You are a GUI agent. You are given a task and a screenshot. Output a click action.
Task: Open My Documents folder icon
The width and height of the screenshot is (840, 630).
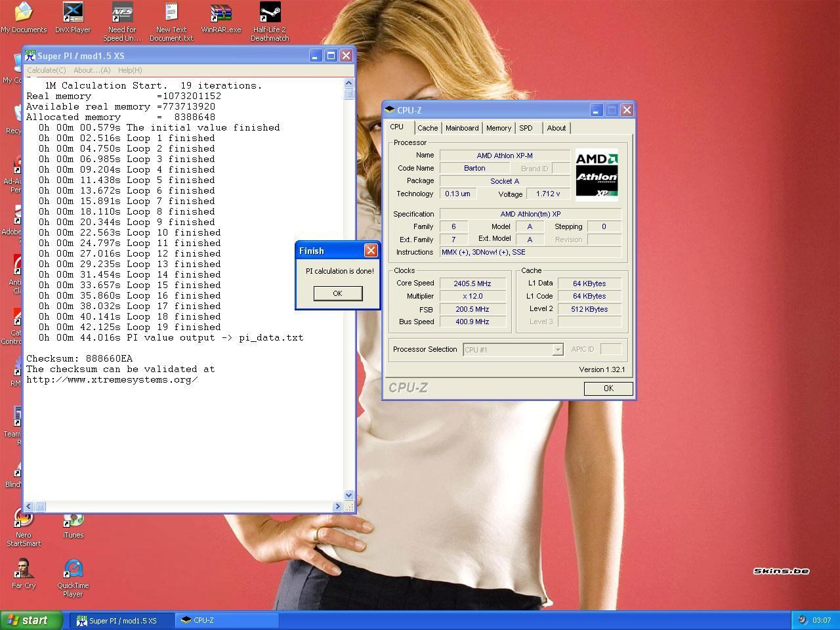(x=24, y=18)
